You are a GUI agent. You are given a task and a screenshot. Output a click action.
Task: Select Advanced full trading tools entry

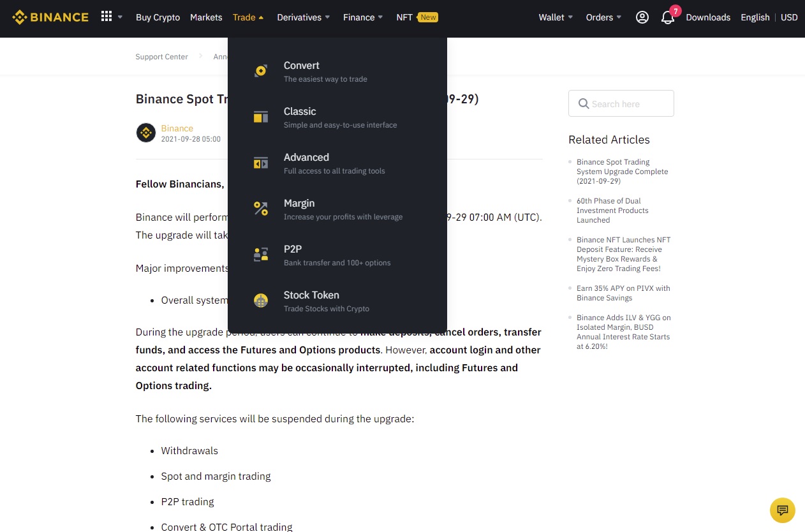337,163
